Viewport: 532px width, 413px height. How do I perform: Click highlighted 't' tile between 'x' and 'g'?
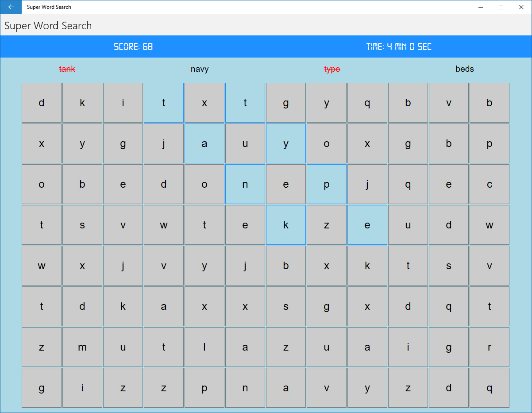pos(245,103)
